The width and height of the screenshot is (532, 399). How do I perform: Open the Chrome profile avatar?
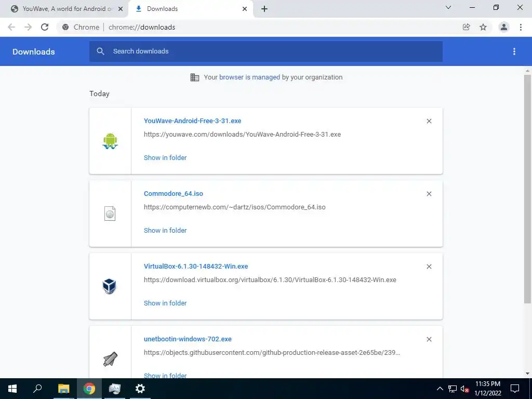[x=504, y=27]
